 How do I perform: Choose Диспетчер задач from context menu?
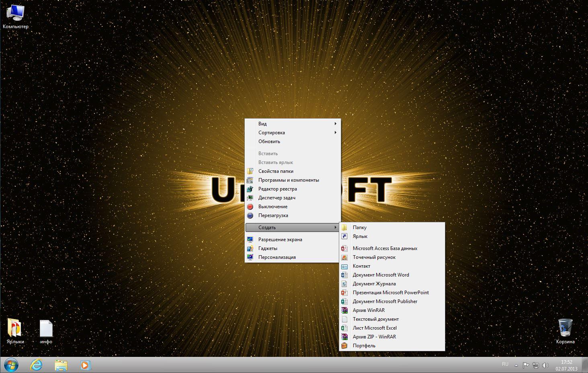[277, 198]
